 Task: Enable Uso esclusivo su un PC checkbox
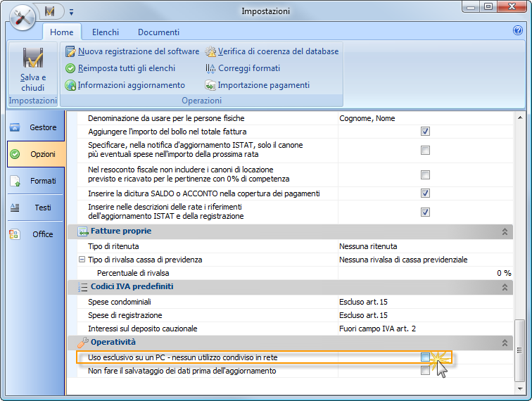[x=425, y=357]
